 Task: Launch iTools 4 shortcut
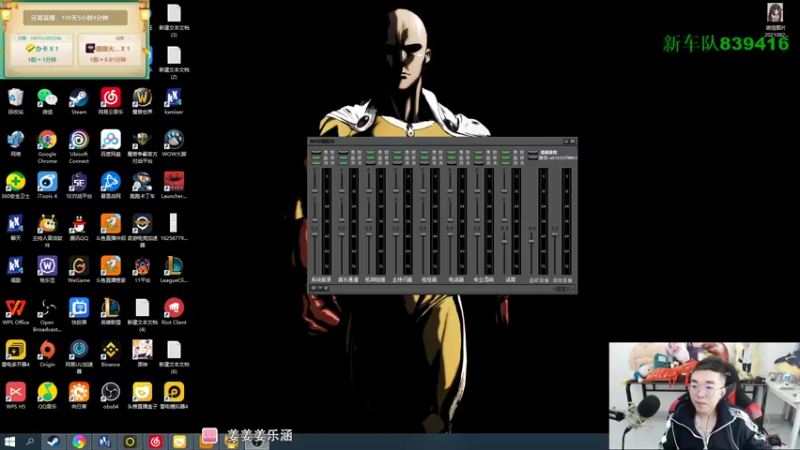pos(47,185)
